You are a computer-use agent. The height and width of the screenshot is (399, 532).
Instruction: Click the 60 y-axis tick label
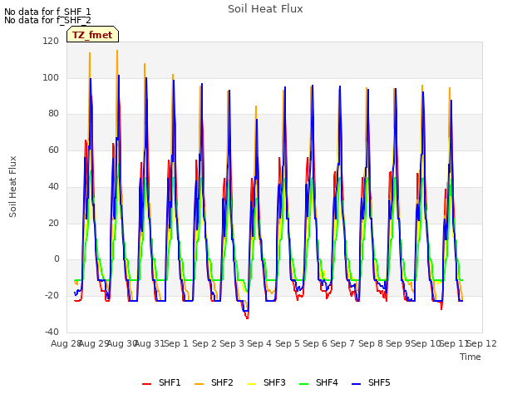(53, 150)
